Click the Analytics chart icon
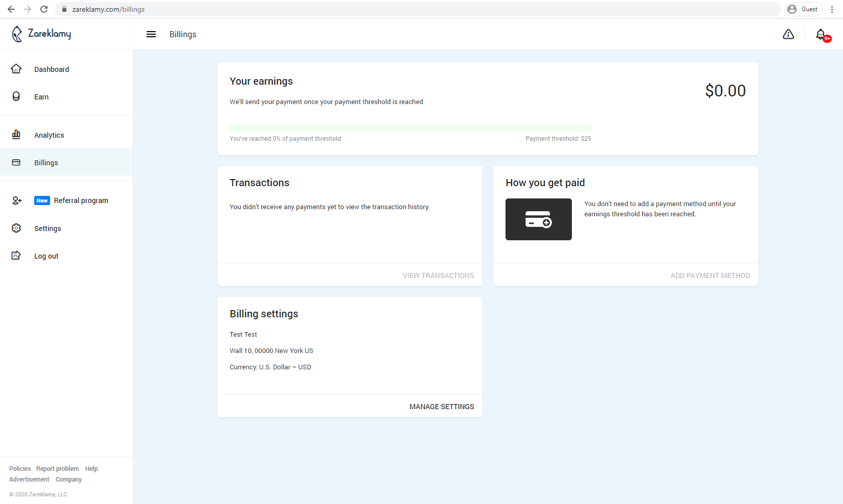Viewport: 843px width, 504px height. (x=16, y=134)
